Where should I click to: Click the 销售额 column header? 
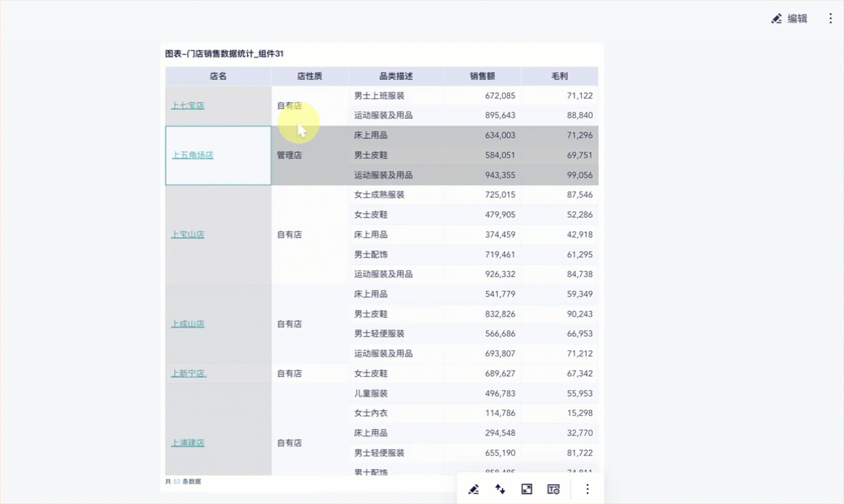(x=482, y=77)
